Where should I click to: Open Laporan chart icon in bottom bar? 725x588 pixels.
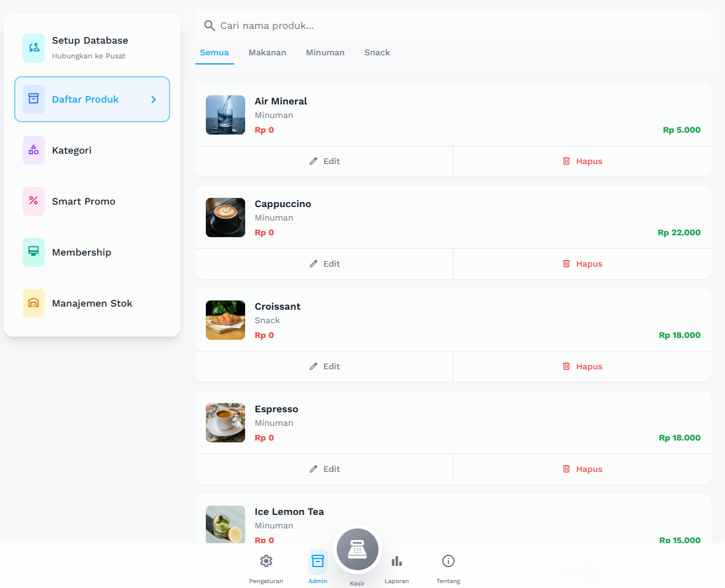(x=397, y=561)
